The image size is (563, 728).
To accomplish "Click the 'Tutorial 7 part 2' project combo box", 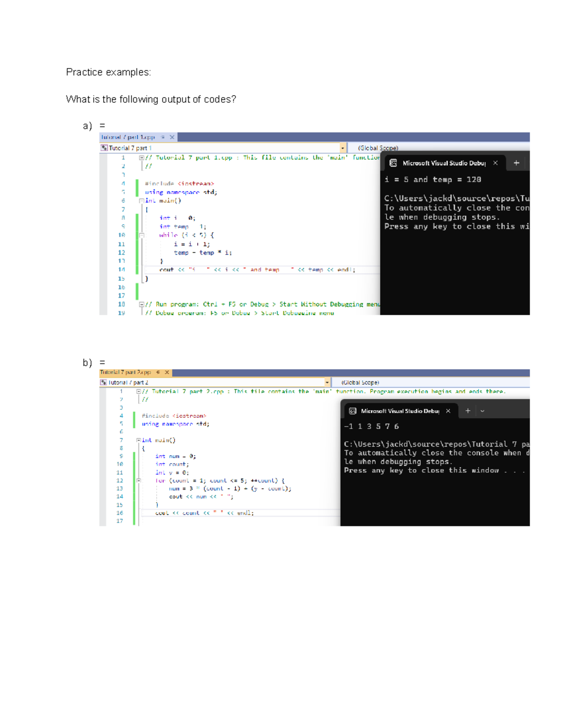I will pyautogui.click(x=215, y=383).
